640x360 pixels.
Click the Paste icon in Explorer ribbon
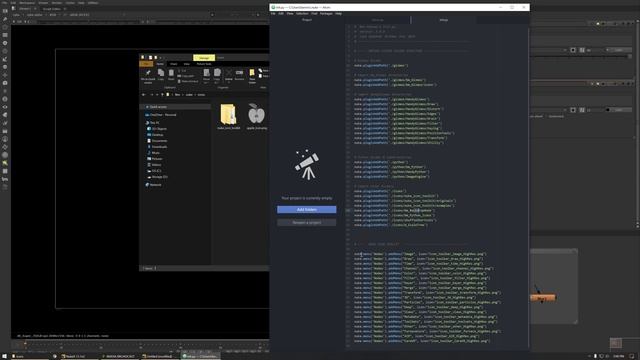(171, 74)
